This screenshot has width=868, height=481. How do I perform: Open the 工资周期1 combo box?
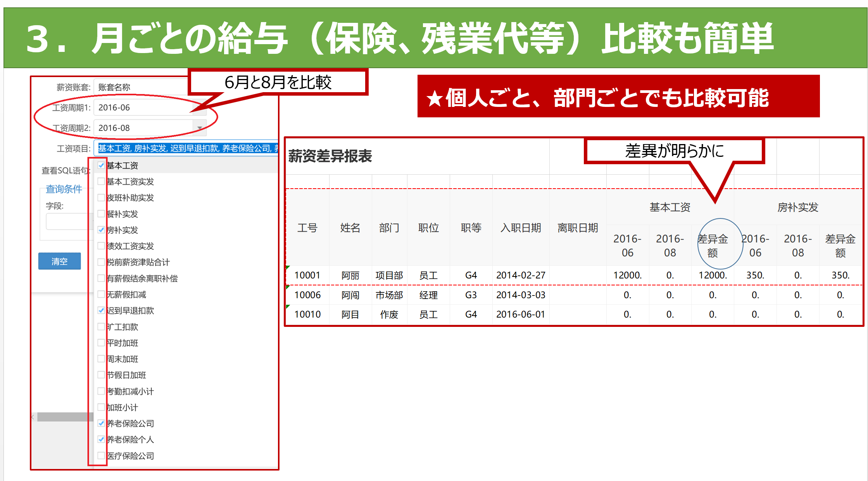click(x=143, y=108)
